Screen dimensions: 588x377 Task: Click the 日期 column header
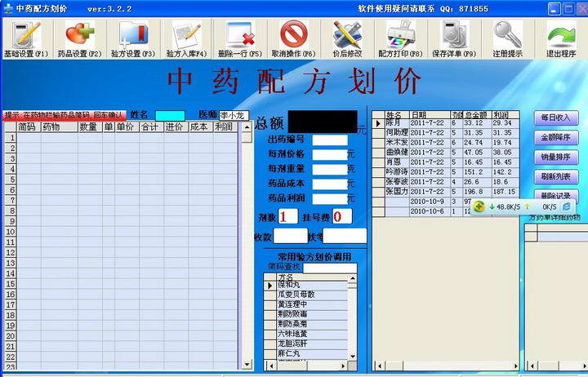(x=430, y=115)
